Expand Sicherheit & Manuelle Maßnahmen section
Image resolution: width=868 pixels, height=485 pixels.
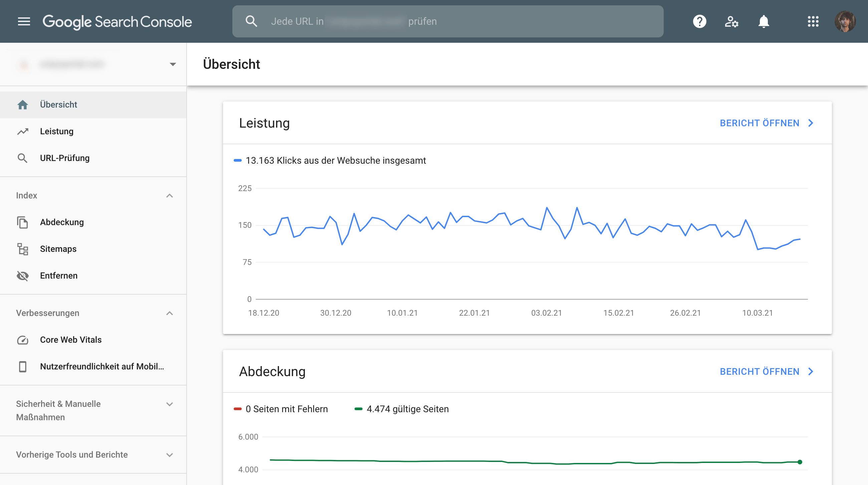coord(170,404)
